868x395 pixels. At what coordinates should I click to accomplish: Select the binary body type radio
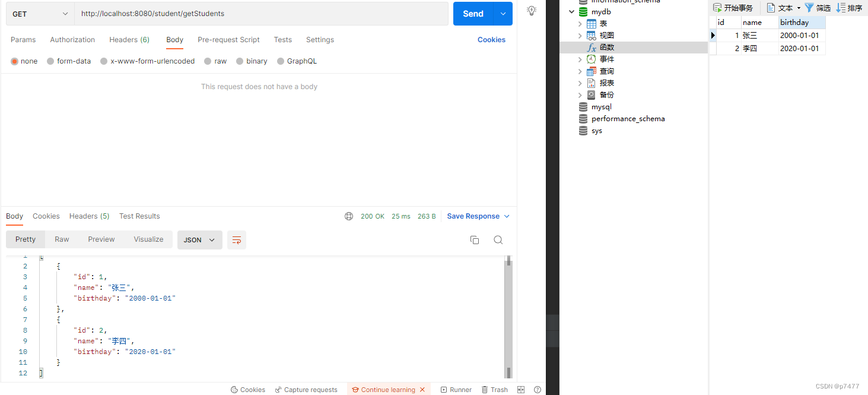point(240,61)
